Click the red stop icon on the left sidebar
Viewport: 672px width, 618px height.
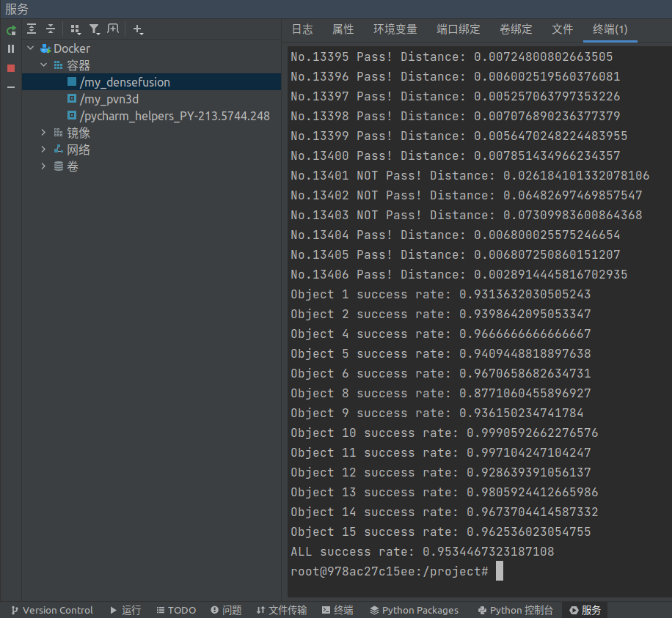pyautogui.click(x=10, y=69)
